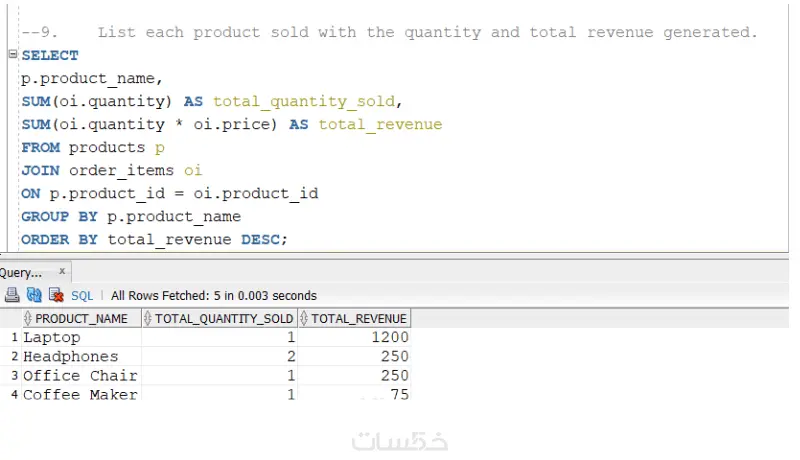Click the JOIN order_items oi line
Viewport: 800px width, 460px height.
point(111,170)
